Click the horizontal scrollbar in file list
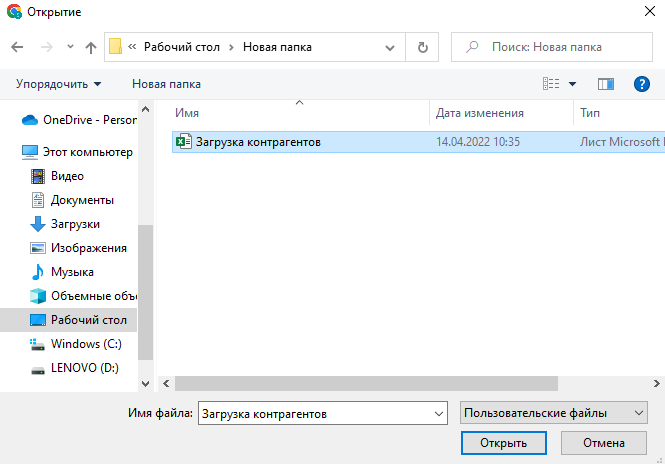 pyautogui.click(x=365, y=383)
